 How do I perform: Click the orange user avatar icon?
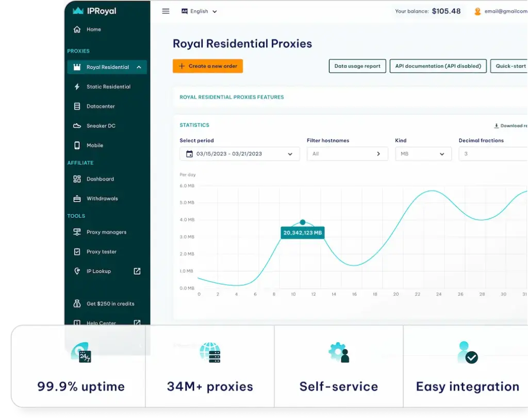point(477,11)
